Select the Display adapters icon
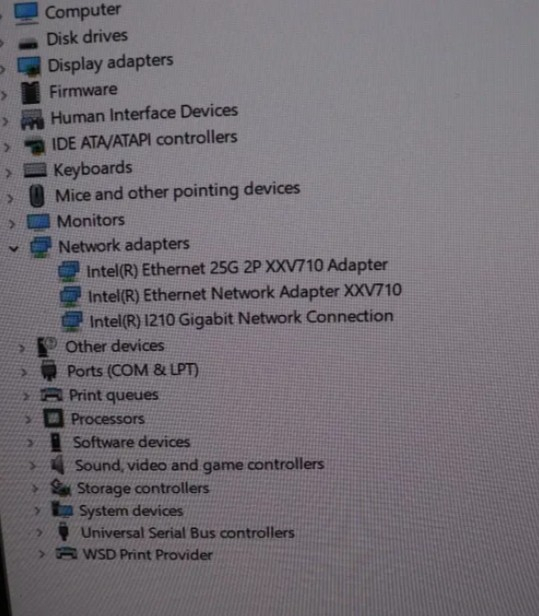The height and width of the screenshot is (616, 539). 29,66
